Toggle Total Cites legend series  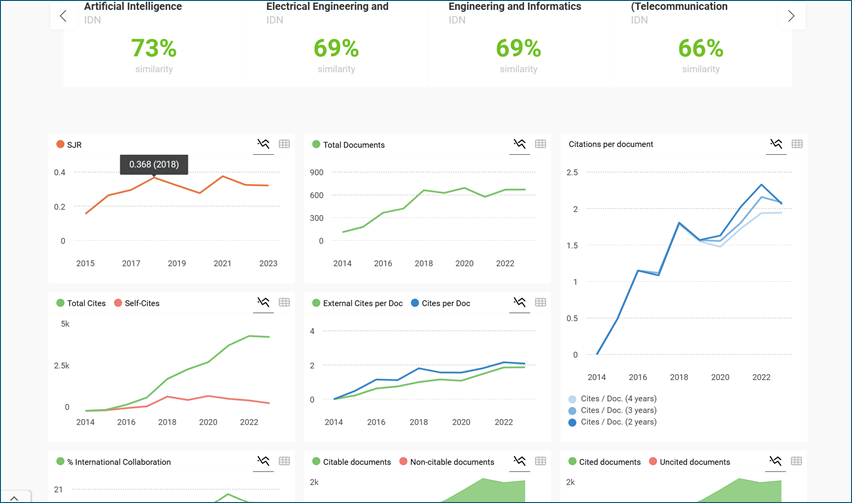point(84,303)
